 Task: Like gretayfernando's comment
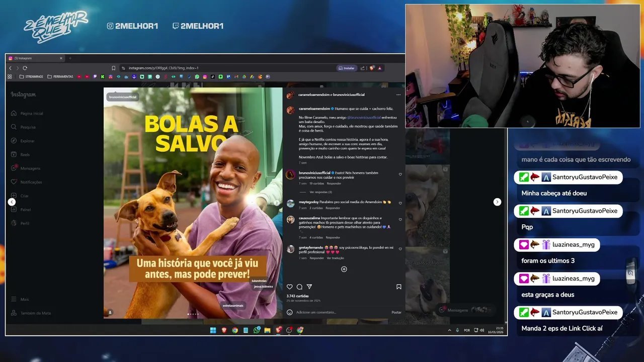click(400, 249)
